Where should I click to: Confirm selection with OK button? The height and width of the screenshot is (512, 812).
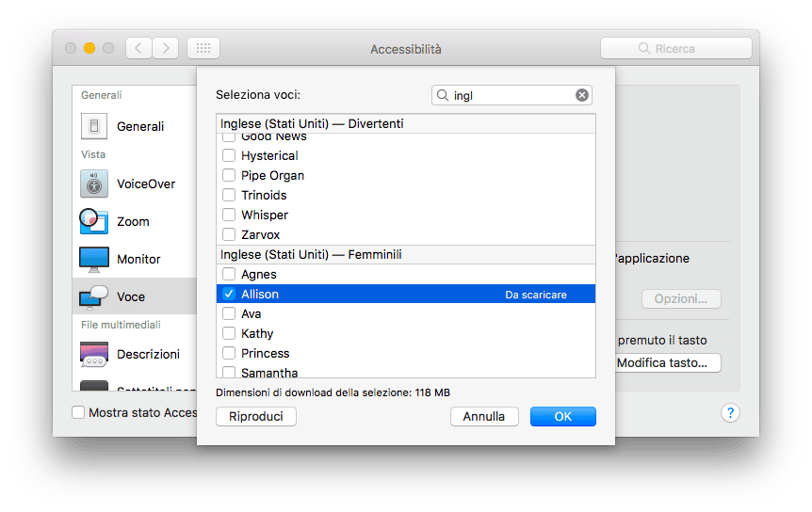tap(563, 416)
